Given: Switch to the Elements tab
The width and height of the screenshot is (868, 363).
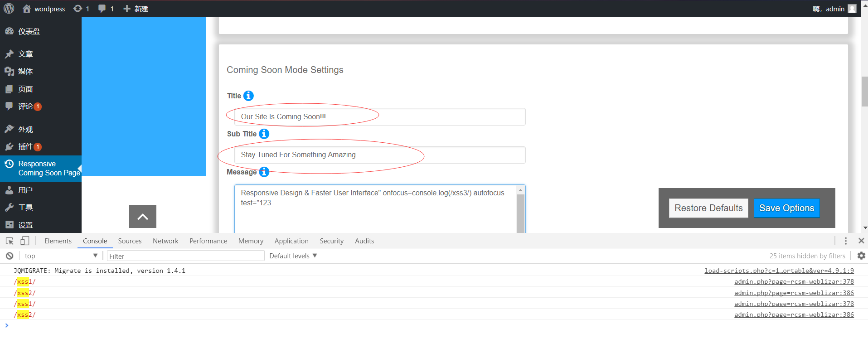Looking at the screenshot, I should click(58, 241).
